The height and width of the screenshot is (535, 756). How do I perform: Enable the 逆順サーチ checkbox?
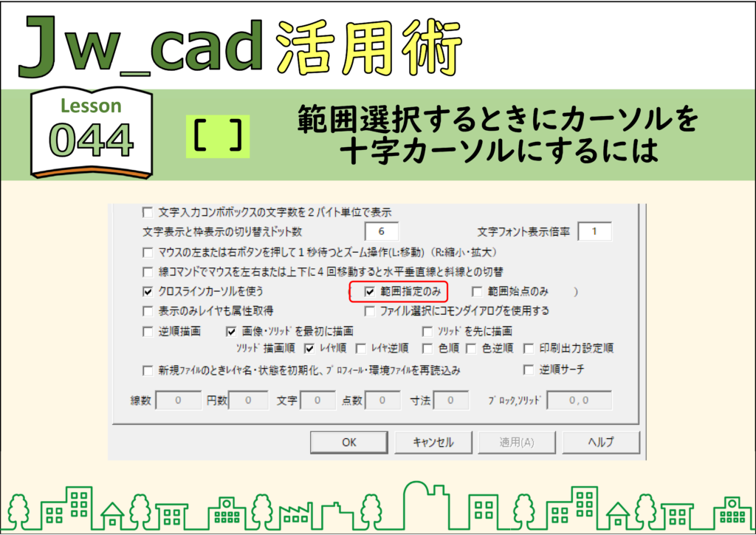click(x=529, y=370)
